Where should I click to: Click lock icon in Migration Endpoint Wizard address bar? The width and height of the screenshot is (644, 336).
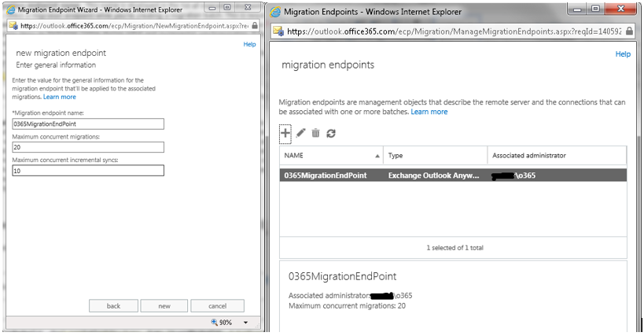tap(255, 25)
